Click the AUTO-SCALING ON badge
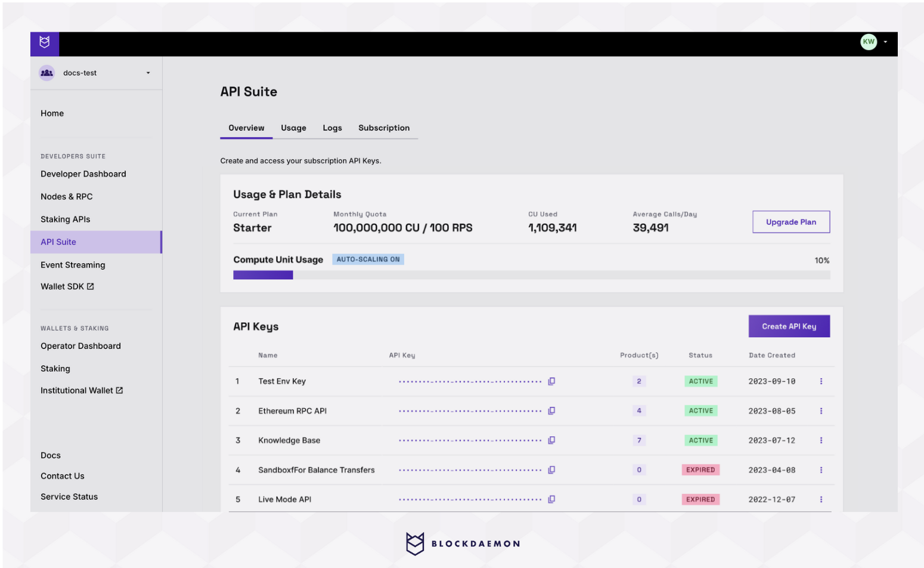The height and width of the screenshot is (568, 924). pyautogui.click(x=368, y=260)
